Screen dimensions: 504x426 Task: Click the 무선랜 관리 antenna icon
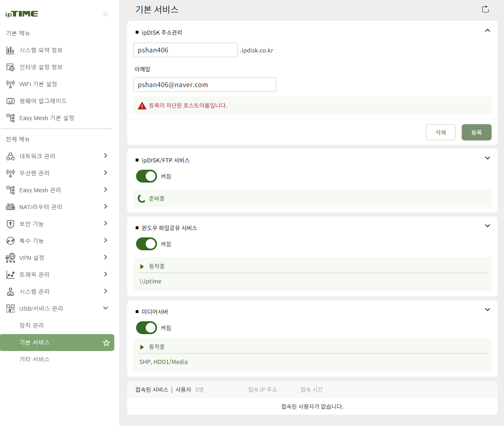click(10, 173)
